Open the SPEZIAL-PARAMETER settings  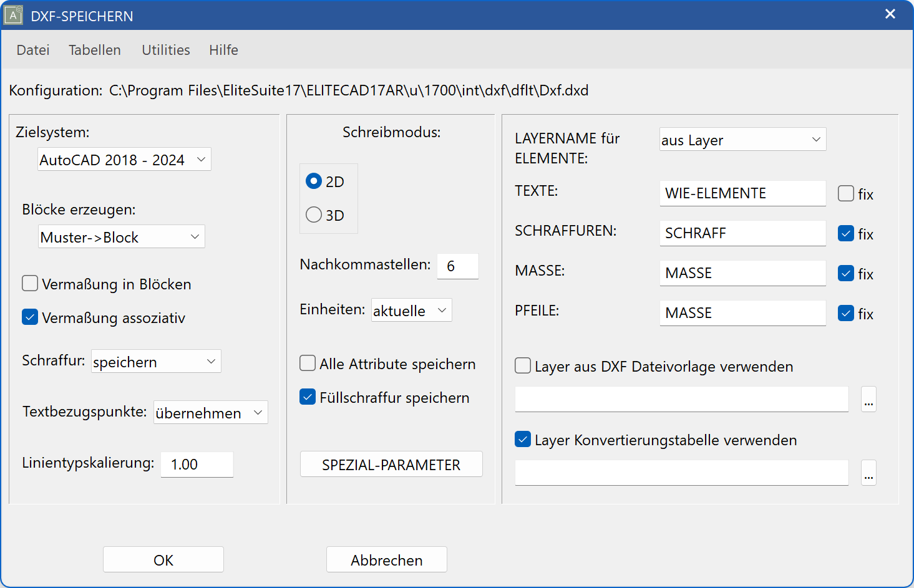[391, 464]
